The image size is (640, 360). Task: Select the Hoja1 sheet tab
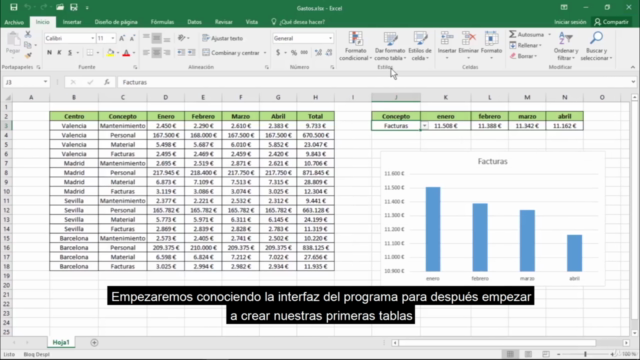[x=61, y=342]
